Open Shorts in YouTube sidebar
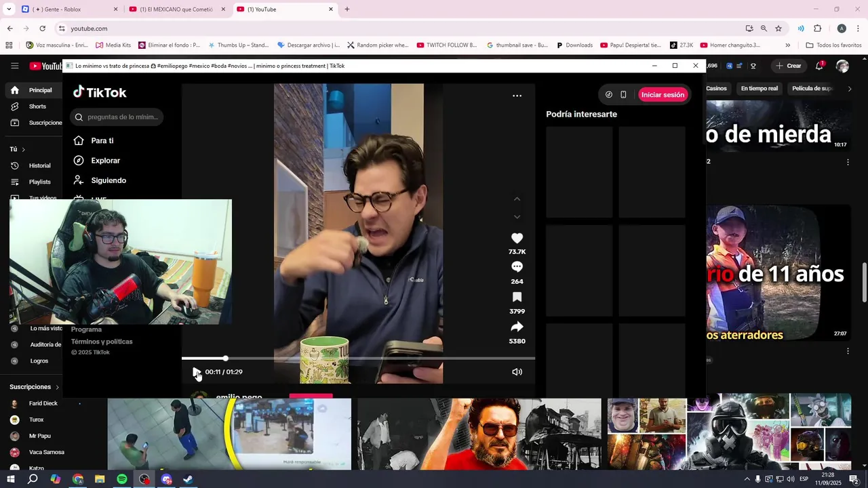This screenshot has height=488, width=868. [x=33, y=106]
